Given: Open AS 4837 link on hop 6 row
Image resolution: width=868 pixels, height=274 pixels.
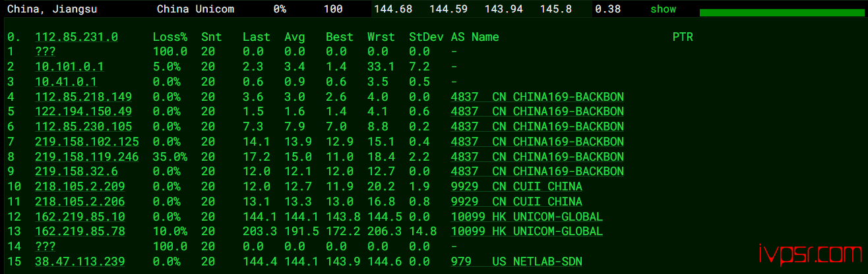Looking at the screenshot, I should coord(538,126).
